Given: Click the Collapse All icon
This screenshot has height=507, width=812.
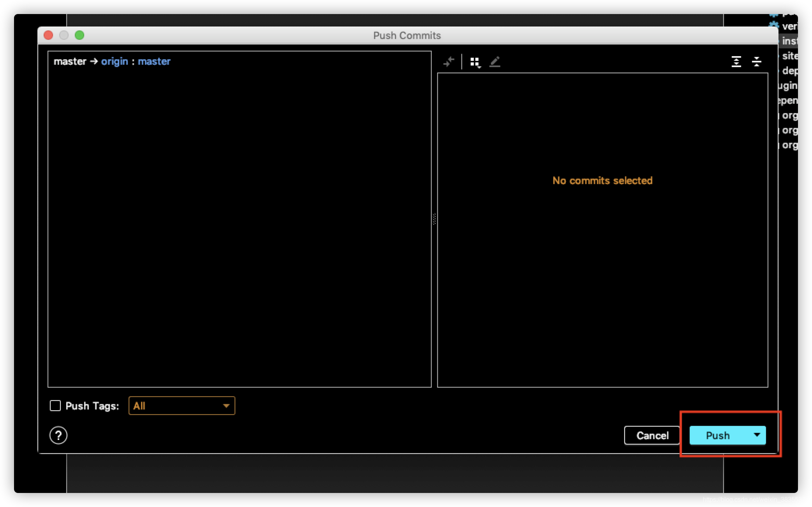Looking at the screenshot, I should (x=756, y=62).
